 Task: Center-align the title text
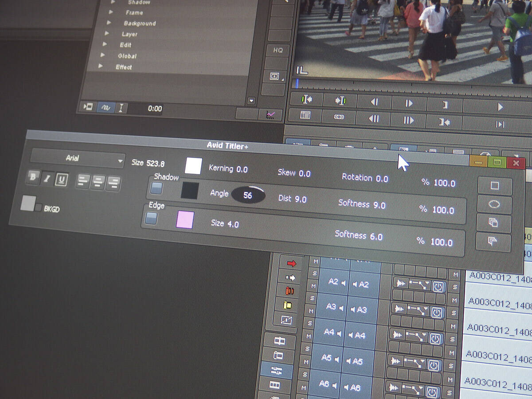99,182
